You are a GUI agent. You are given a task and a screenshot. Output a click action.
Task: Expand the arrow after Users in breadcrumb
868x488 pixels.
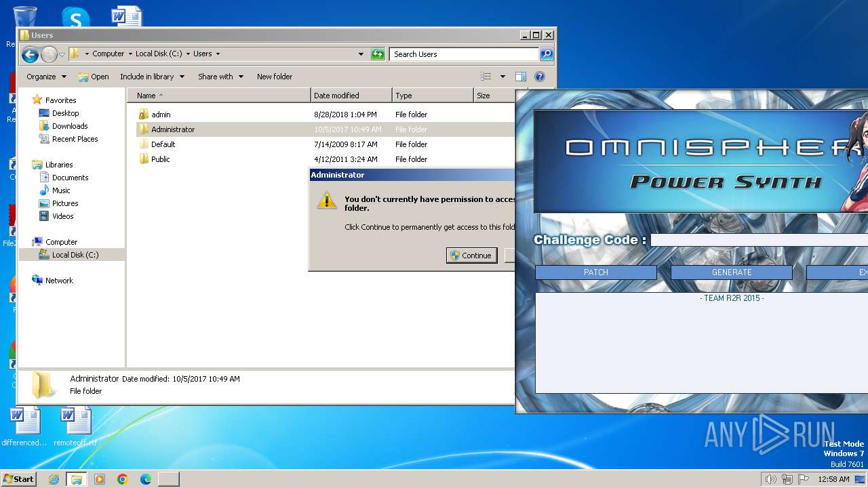(217, 54)
